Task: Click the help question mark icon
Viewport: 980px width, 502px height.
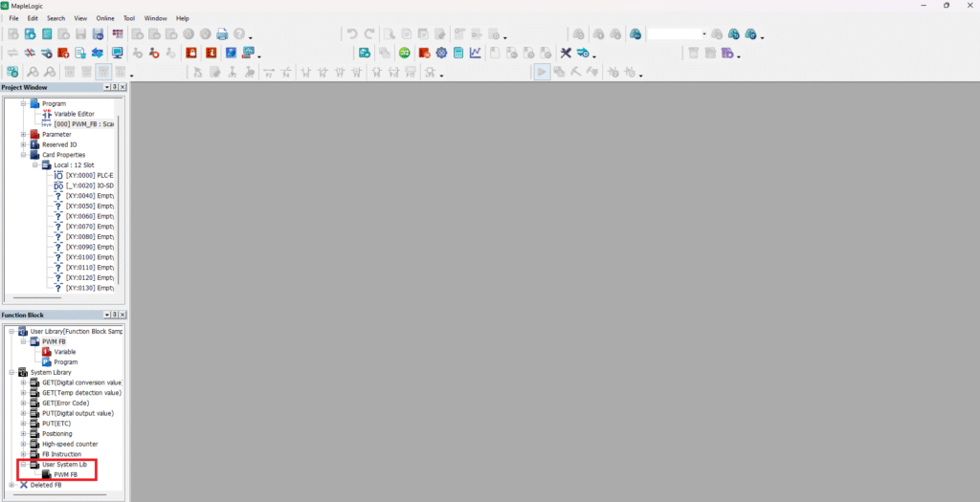Action: 238,33
